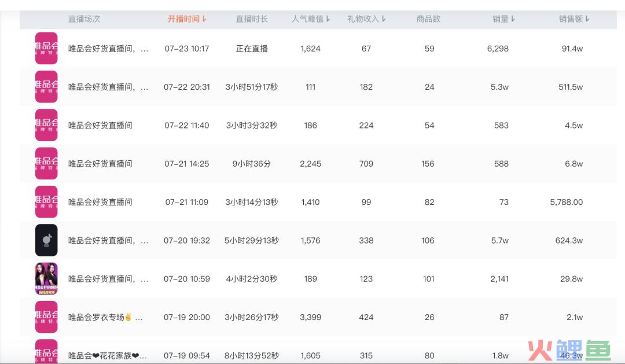Select duration 9小时36分
Screen dimensions: 625x364
point(252,163)
